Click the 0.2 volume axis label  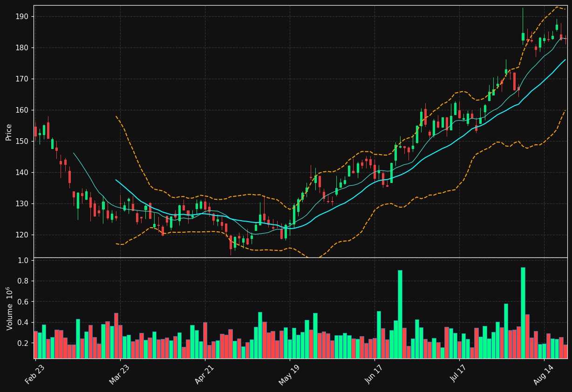[x=23, y=344]
